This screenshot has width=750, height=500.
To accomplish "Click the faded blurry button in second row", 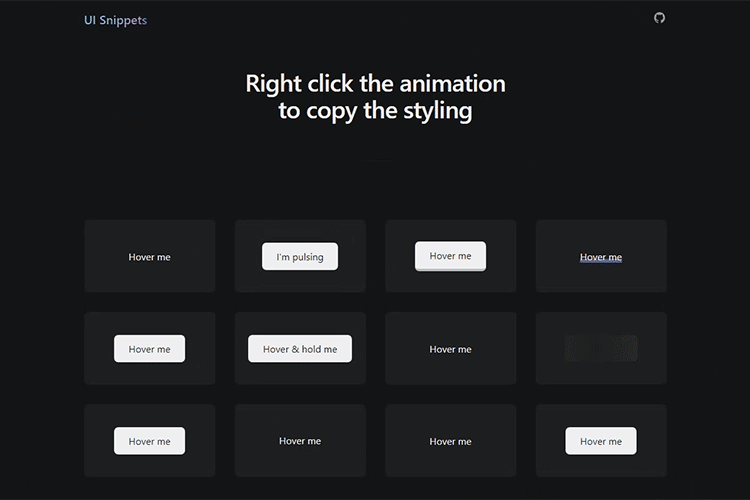I will (601, 348).
